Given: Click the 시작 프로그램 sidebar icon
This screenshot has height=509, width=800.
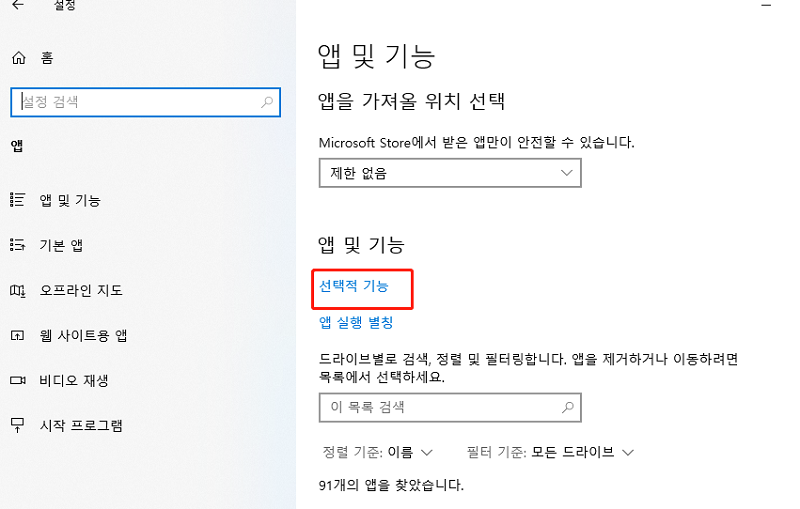Looking at the screenshot, I should point(17,425).
